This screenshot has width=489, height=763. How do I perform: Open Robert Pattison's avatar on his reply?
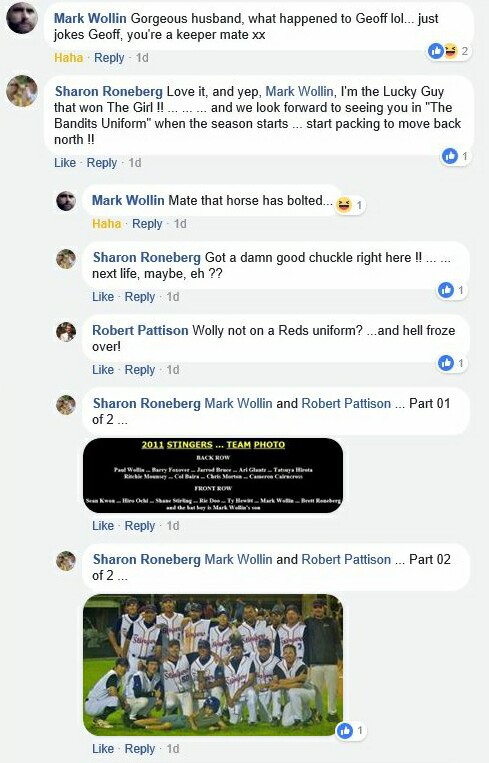pos(66,332)
